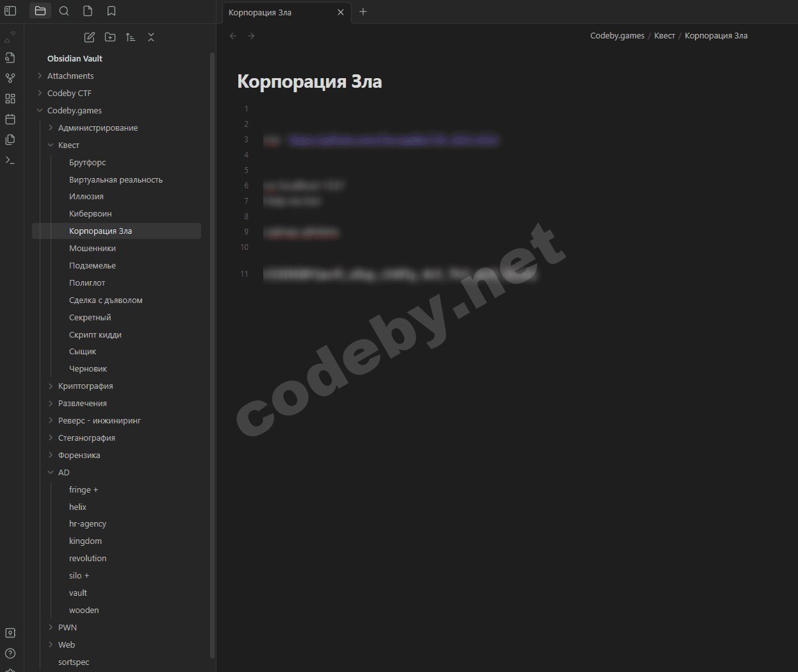Image resolution: width=798 pixels, height=672 pixels.
Task: Insert template via copy-files ribbon icon
Action: coord(10,140)
